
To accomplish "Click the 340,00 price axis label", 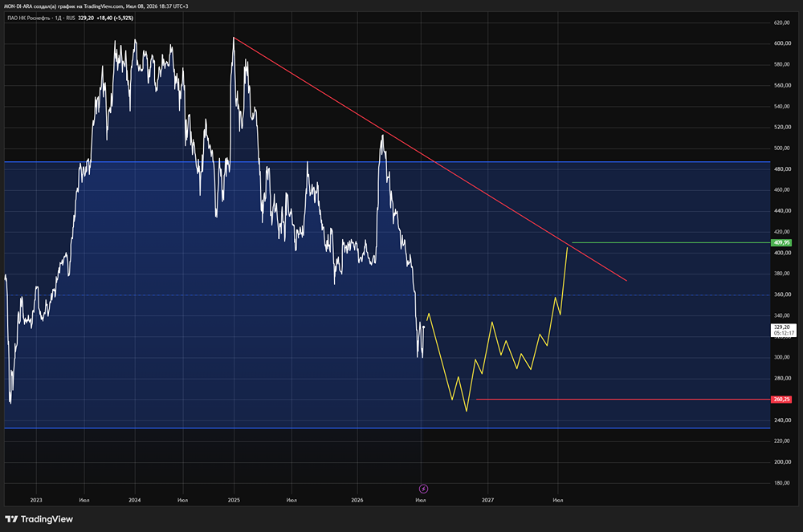I will point(781,315).
